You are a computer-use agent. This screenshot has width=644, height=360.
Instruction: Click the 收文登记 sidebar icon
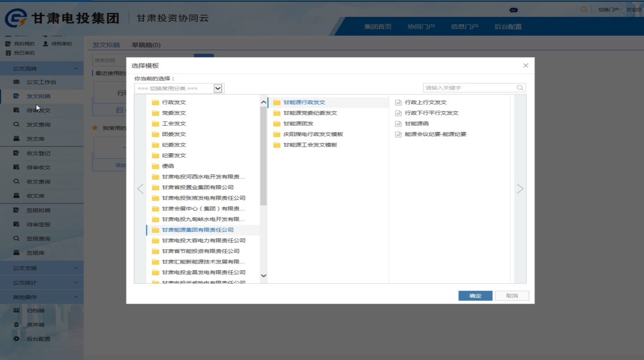pos(17,153)
